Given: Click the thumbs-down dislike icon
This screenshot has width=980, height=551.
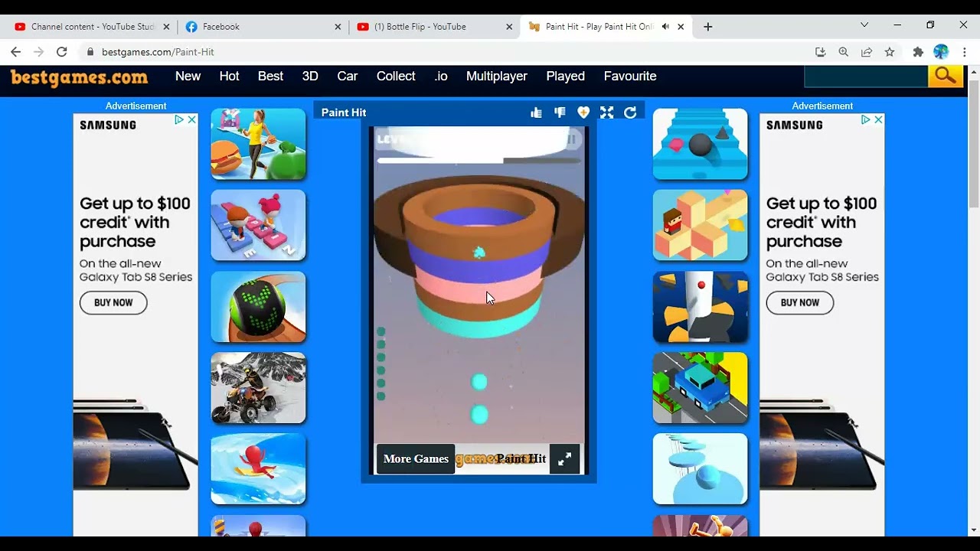Looking at the screenshot, I should 560,112.
